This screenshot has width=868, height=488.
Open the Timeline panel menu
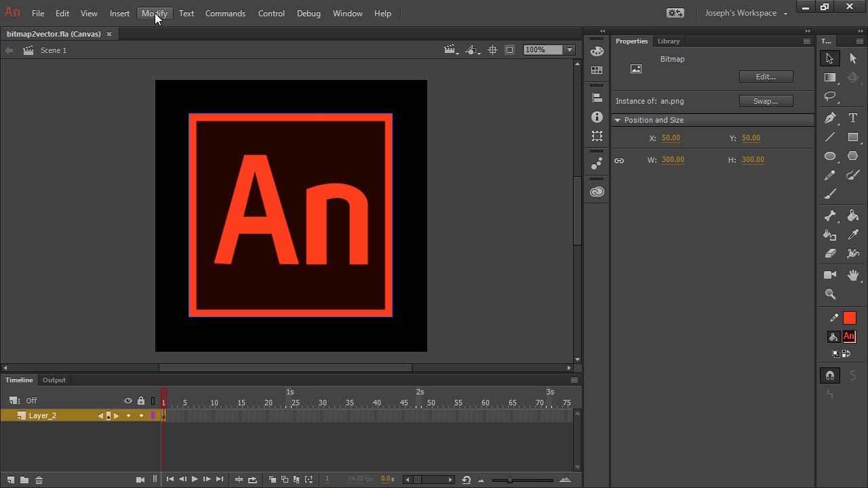click(574, 380)
